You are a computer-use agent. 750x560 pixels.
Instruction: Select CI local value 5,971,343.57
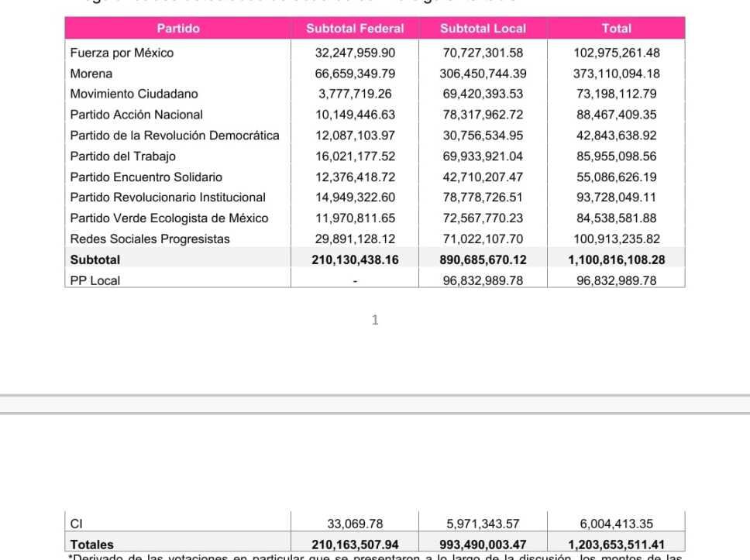483,524
